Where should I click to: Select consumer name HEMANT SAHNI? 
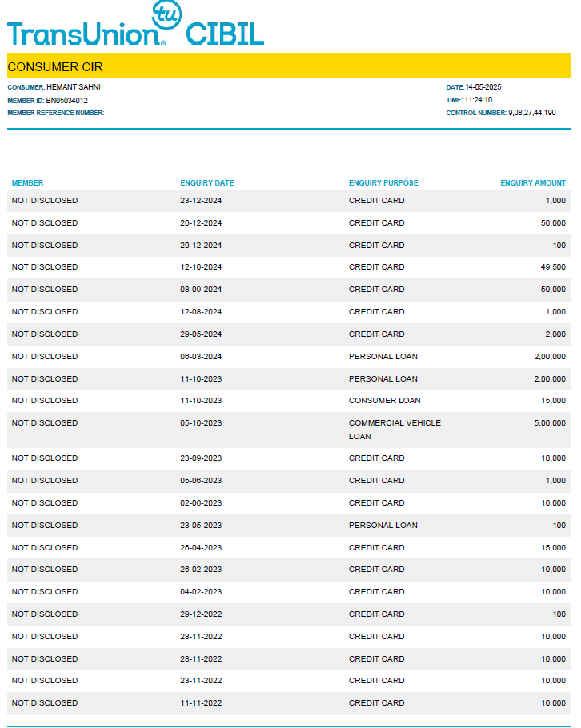click(x=74, y=87)
